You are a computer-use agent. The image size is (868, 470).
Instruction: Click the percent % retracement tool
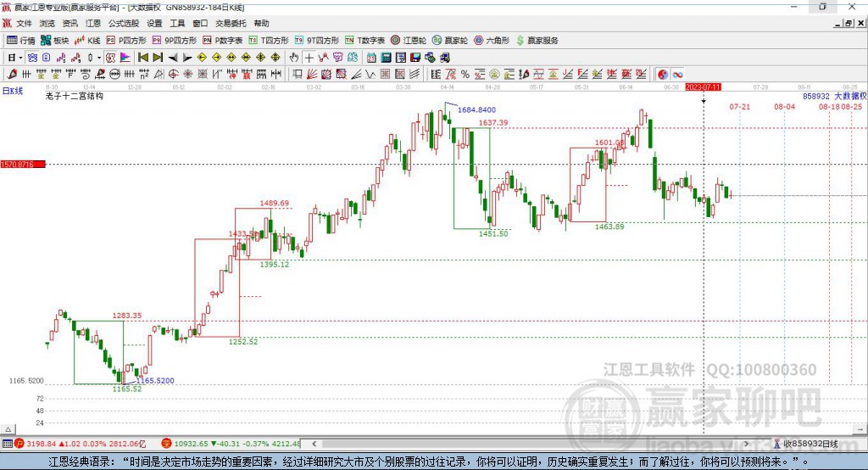[465, 75]
